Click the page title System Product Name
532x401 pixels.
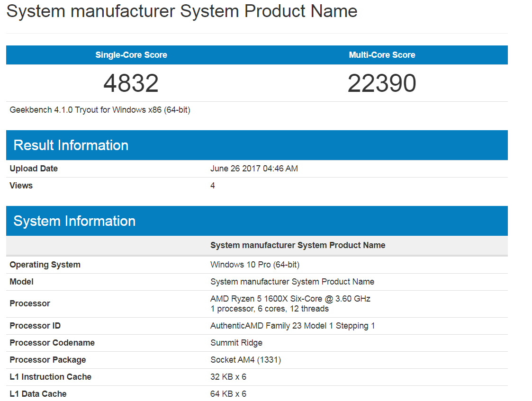click(182, 11)
